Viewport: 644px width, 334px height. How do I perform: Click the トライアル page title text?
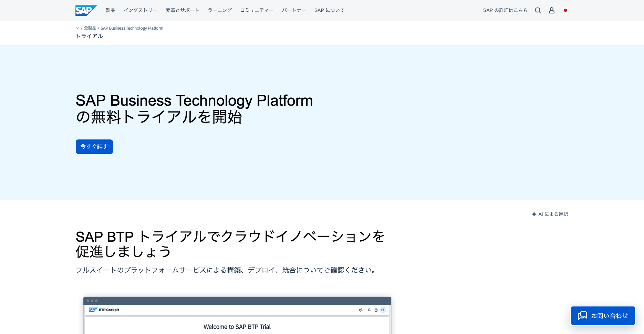[89, 36]
